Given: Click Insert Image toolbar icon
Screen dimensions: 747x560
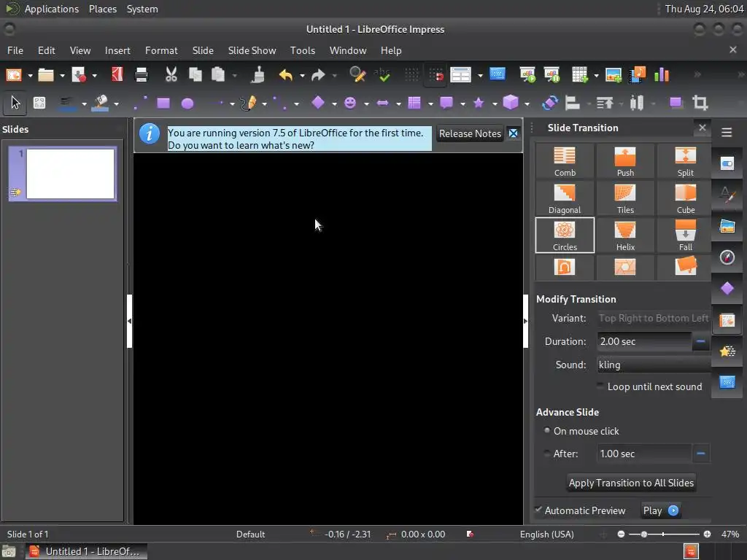Looking at the screenshot, I should [613, 75].
